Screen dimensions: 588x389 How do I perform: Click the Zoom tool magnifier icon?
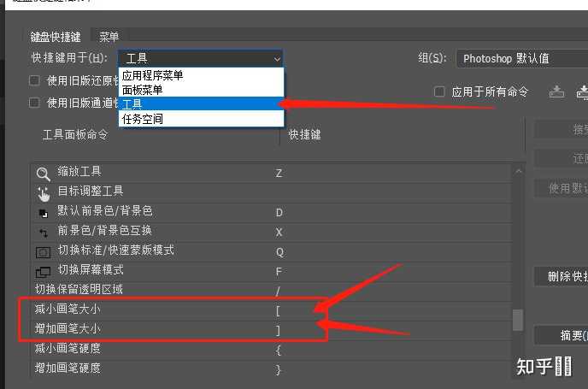point(43,174)
